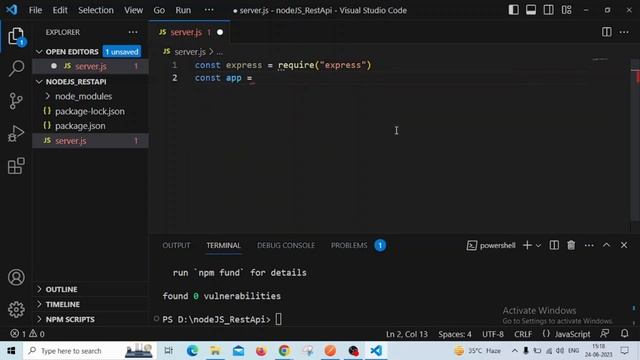Open package-lock.json in the file tree
640x360 pixels.
[x=90, y=111]
